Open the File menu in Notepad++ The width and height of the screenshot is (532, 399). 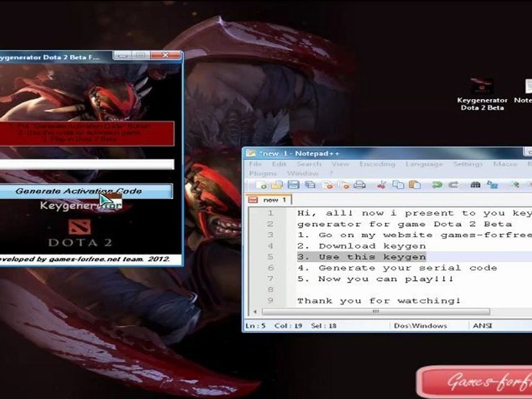pyautogui.click(x=255, y=164)
